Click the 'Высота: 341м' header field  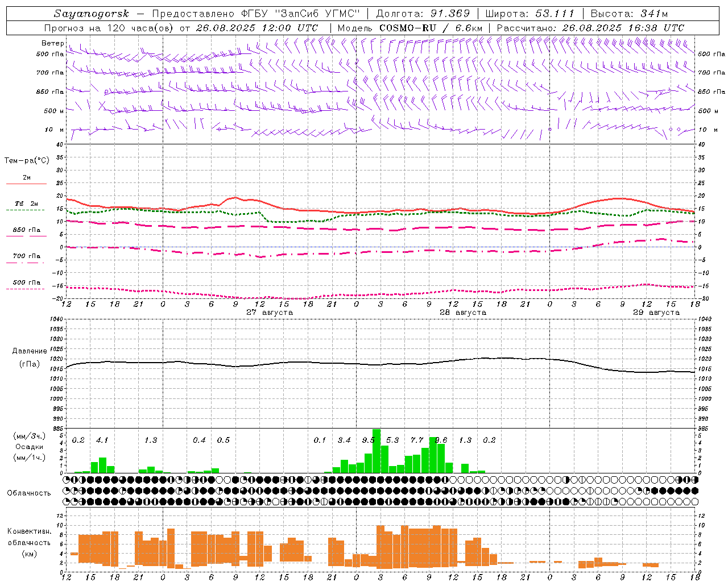[629, 14]
